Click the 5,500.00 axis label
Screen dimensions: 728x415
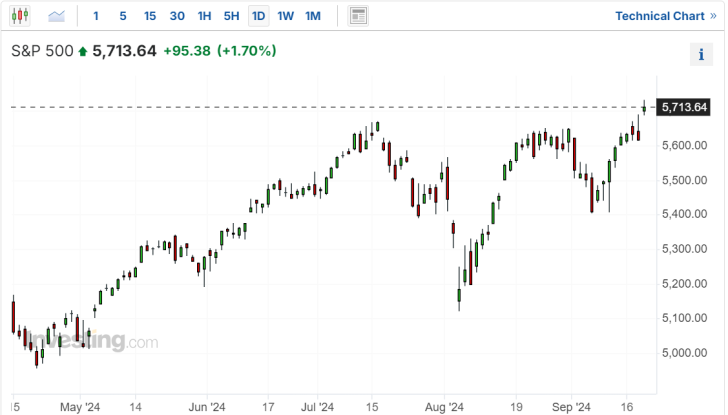(x=684, y=180)
